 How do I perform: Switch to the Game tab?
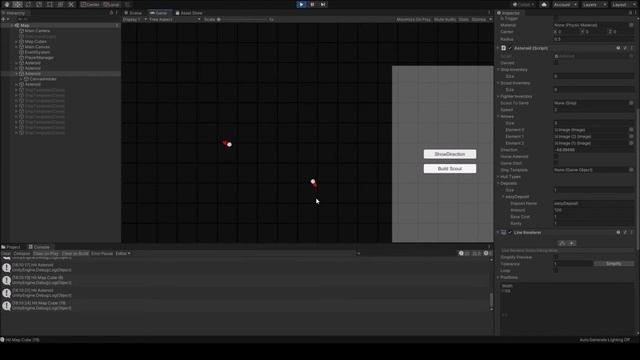pos(159,13)
